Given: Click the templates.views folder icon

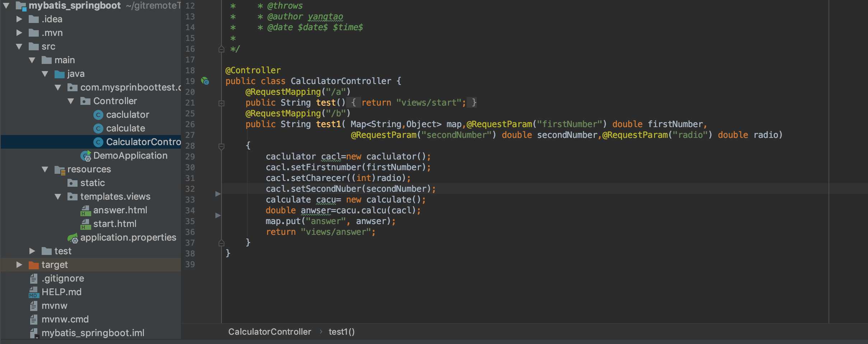Looking at the screenshot, I should point(73,197).
